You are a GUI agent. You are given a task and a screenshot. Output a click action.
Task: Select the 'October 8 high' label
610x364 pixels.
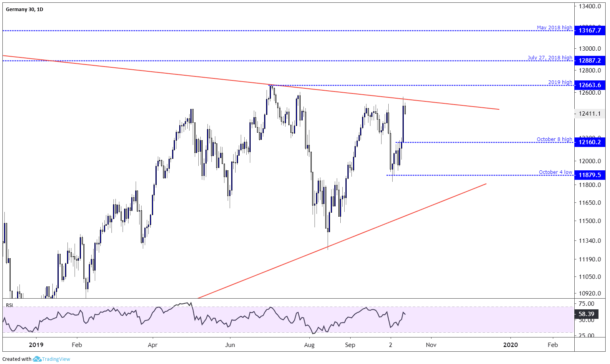coord(554,139)
